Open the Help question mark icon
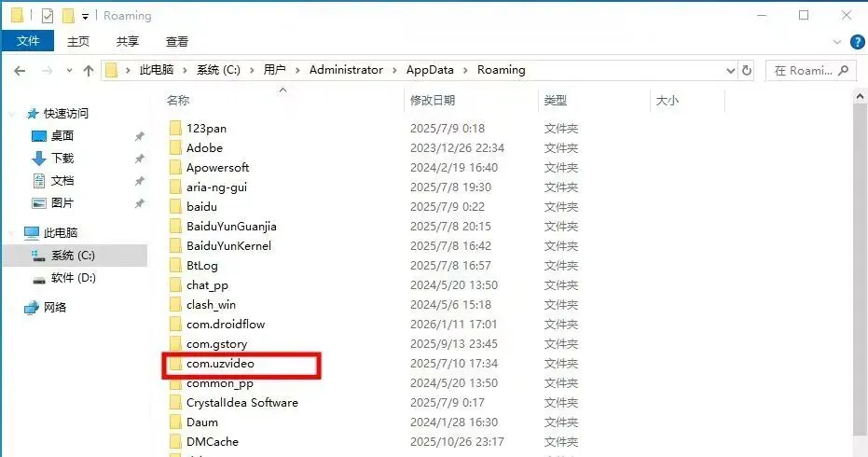 click(x=857, y=42)
